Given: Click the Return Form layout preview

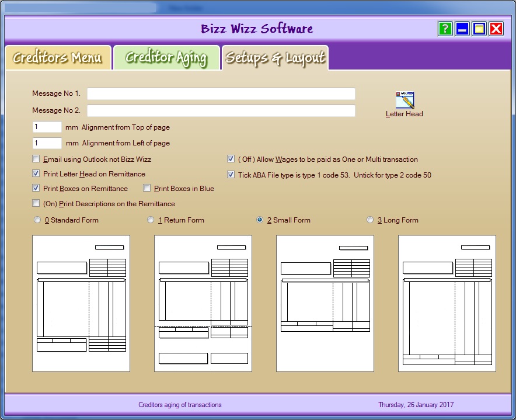Looking at the screenshot, I should [x=203, y=303].
